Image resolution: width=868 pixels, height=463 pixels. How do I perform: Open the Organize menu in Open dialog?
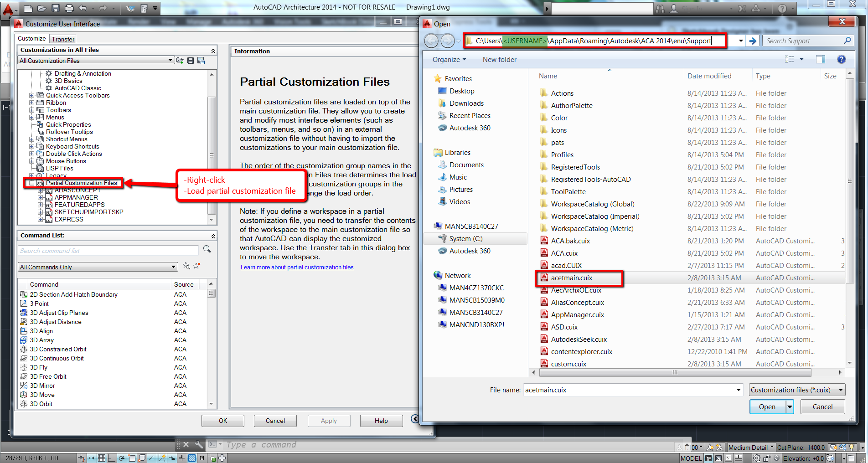coord(449,60)
